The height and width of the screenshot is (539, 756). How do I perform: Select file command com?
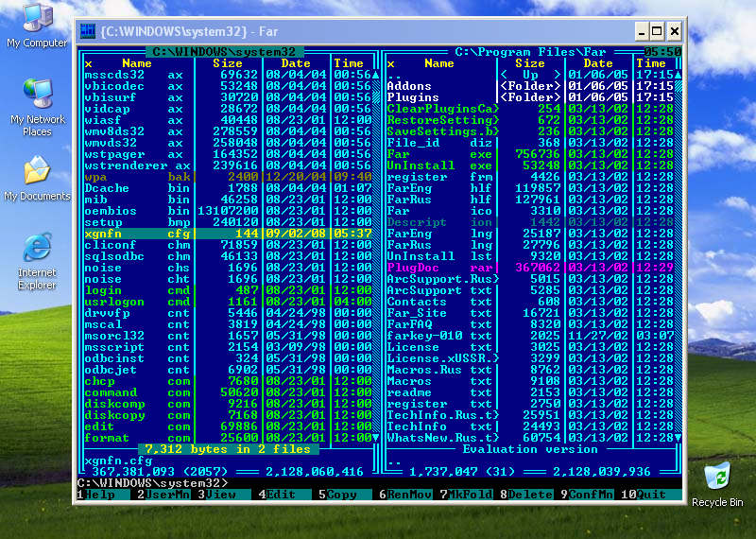coord(228,392)
